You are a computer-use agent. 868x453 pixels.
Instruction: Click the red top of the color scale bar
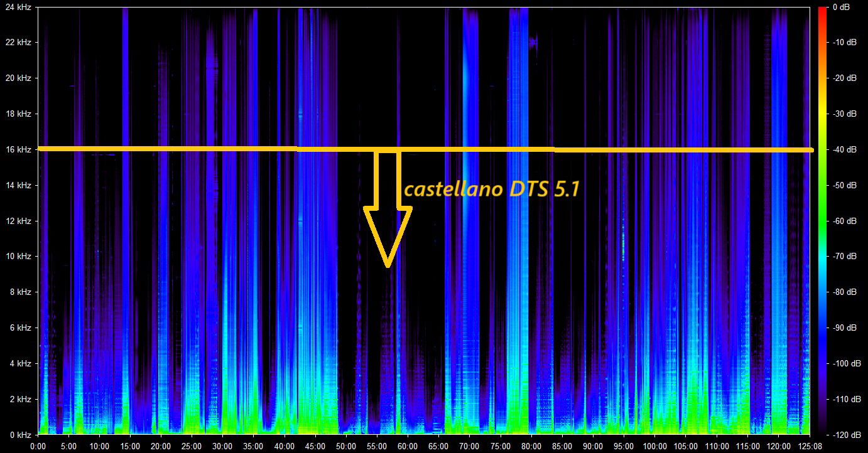822,10
